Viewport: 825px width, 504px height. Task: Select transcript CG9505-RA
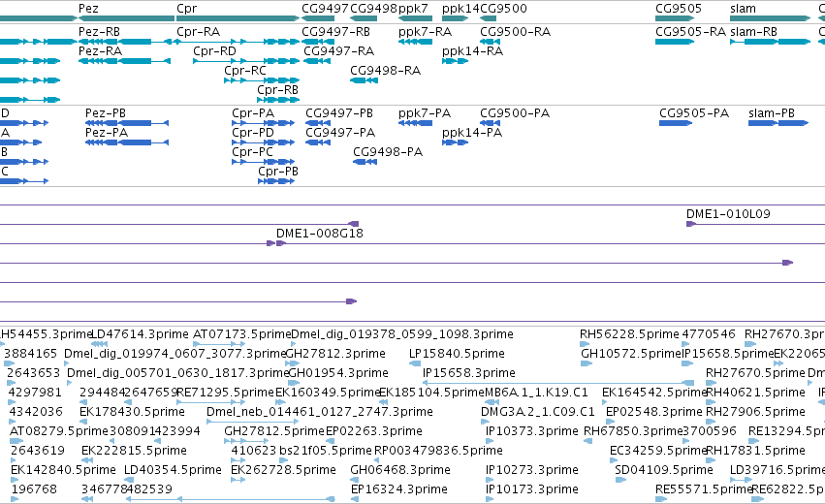pos(690,32)
